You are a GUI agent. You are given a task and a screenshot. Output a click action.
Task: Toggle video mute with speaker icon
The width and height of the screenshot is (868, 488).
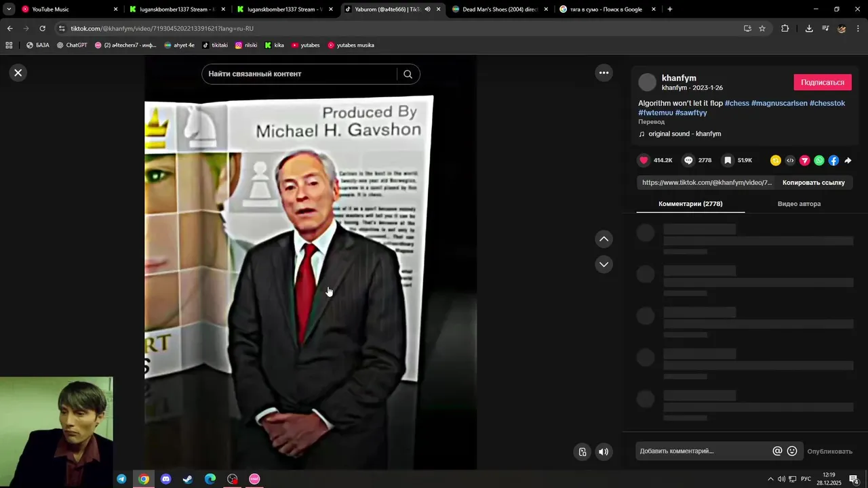click(x=604, y=452)
